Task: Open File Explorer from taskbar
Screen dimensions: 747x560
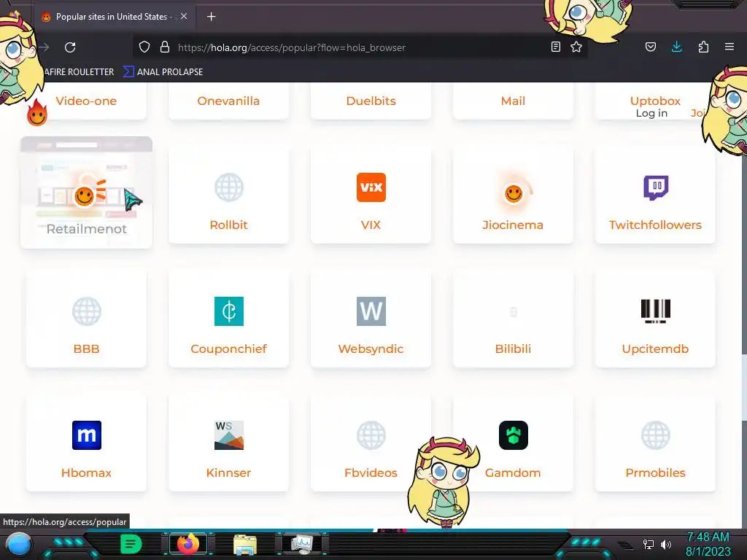Action: (245, 544)
